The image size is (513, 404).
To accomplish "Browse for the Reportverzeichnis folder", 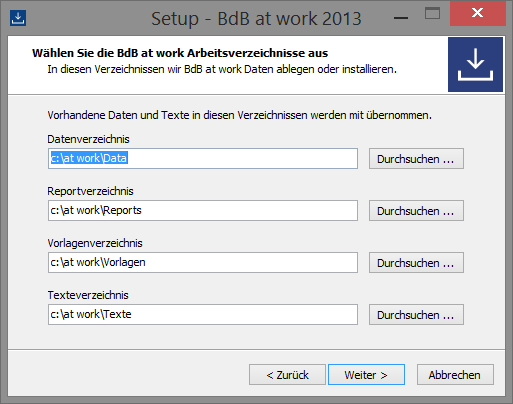I will [416, 211].
